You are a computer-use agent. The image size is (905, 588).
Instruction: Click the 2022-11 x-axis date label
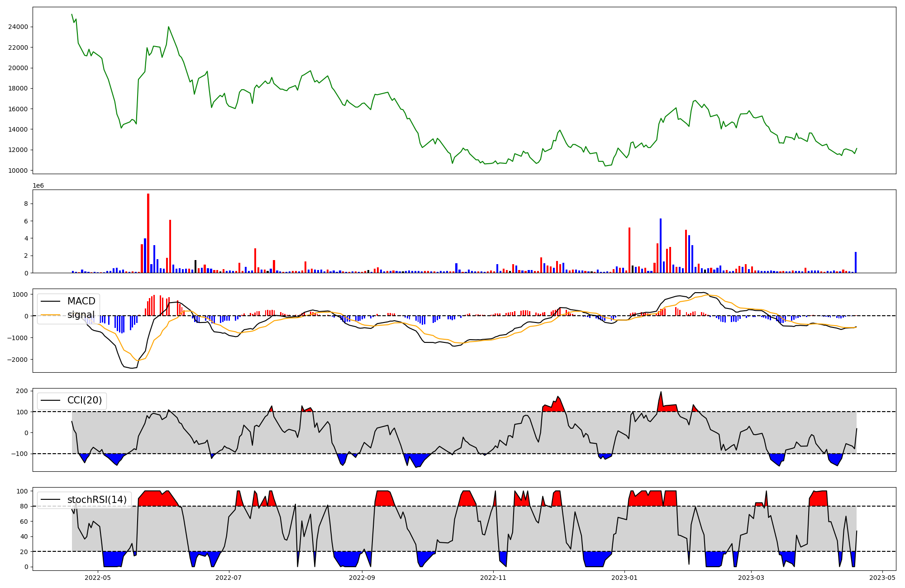(493, 578)
